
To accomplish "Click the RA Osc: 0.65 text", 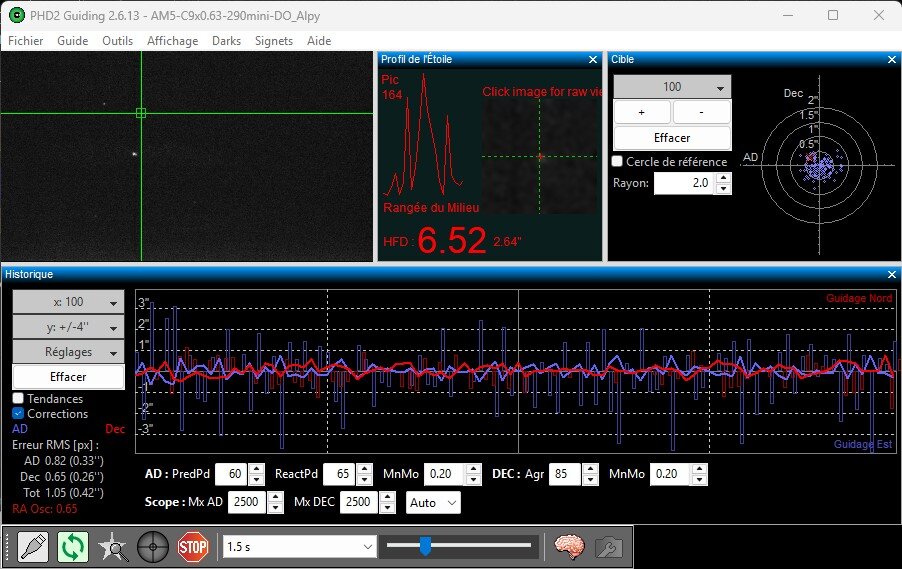I will (x=44, y=509).
